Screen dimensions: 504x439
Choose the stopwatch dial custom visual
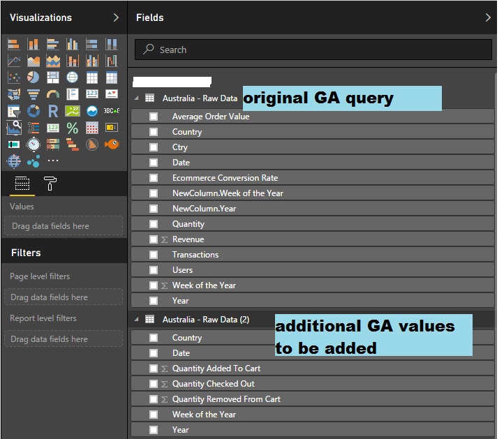tap(34, 144)
